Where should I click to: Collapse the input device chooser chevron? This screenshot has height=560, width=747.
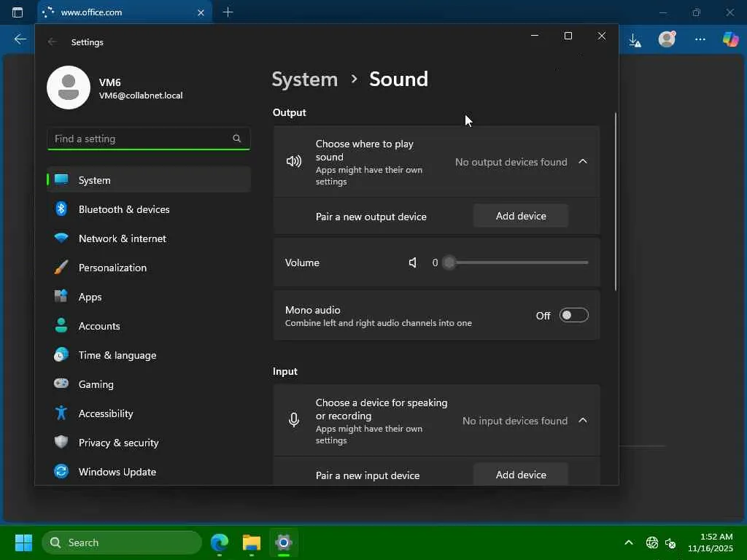(x=583, y=421)
